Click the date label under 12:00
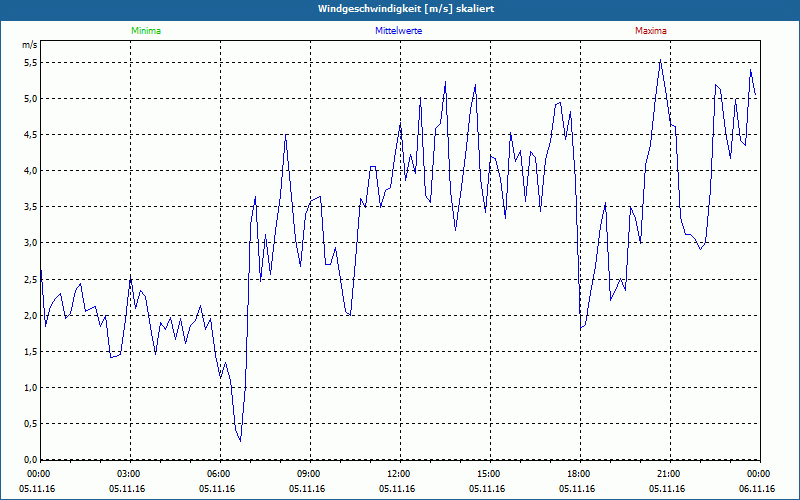 click(397, 489)
